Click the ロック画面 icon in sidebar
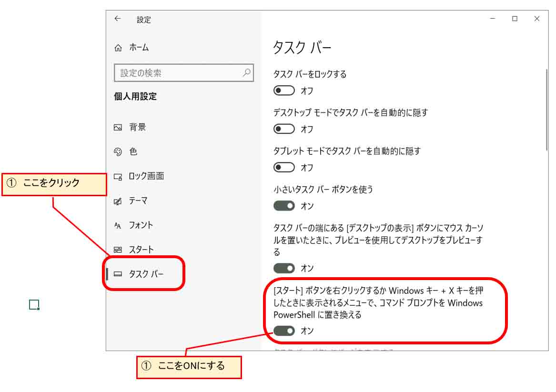This screenshot has width=556, height=392. tap(118, 177)
